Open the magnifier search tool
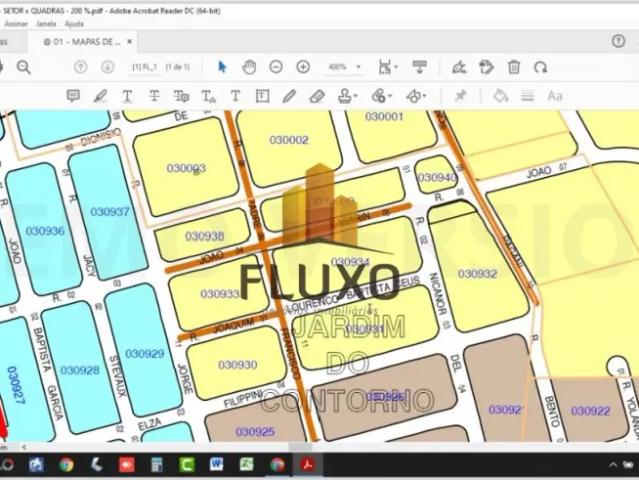This screenshot has height=480, width=639. 23,67
